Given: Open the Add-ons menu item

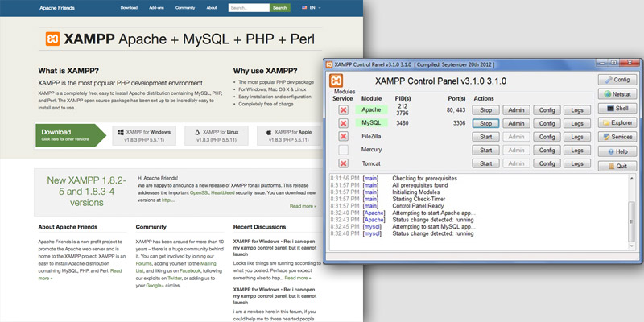Looking at the screenshot, I should 156,8.
